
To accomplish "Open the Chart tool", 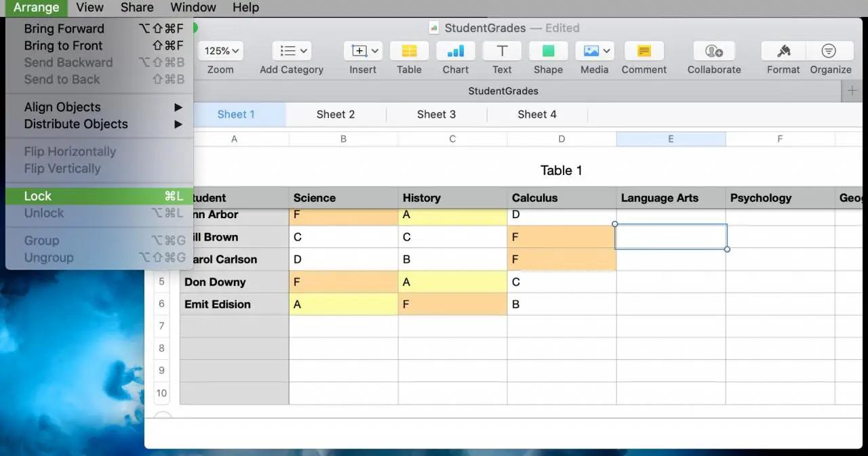I will (x=456, y=51).
